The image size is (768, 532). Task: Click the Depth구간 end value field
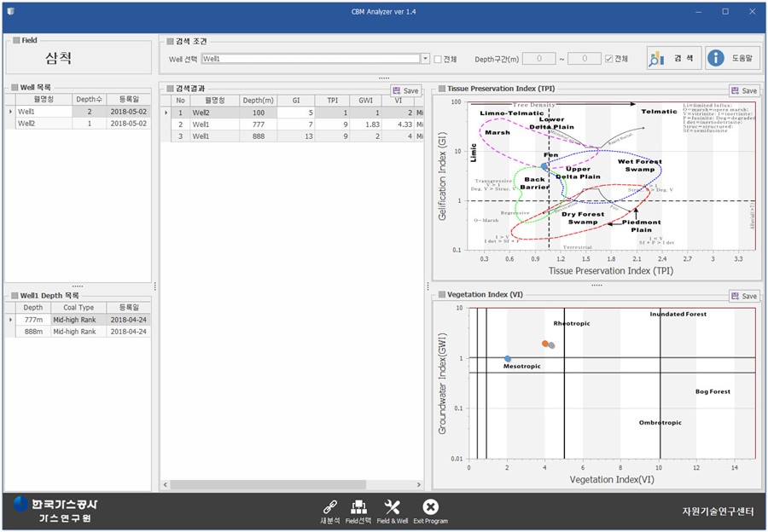coord(585,59)
